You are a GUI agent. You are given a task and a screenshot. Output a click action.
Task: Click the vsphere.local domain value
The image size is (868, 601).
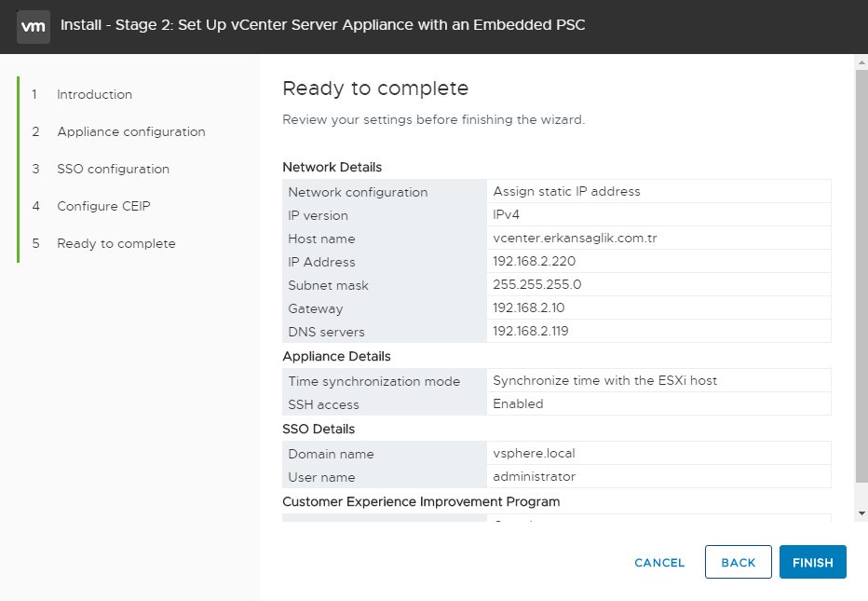click(x=534, y=453)
